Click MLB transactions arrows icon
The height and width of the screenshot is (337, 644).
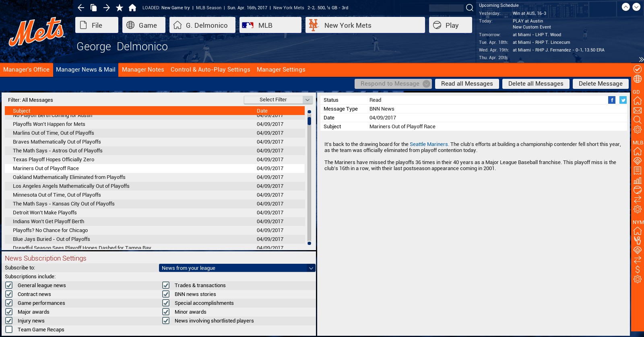tap(638, 199)
